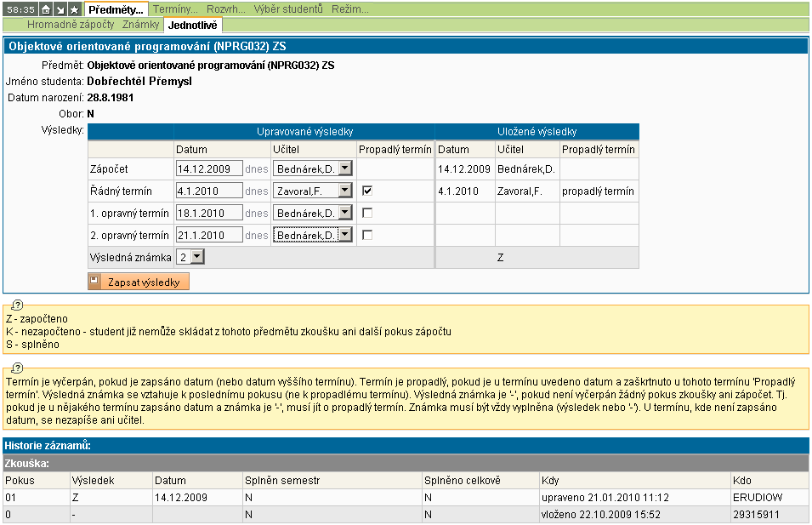
Task: Click 'dnes' link next to Řádný termín date
Action: [257, 191]
